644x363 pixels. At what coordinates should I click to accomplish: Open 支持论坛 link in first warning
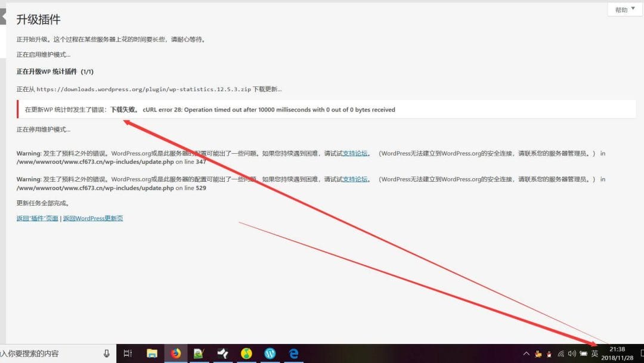(355, 153)
